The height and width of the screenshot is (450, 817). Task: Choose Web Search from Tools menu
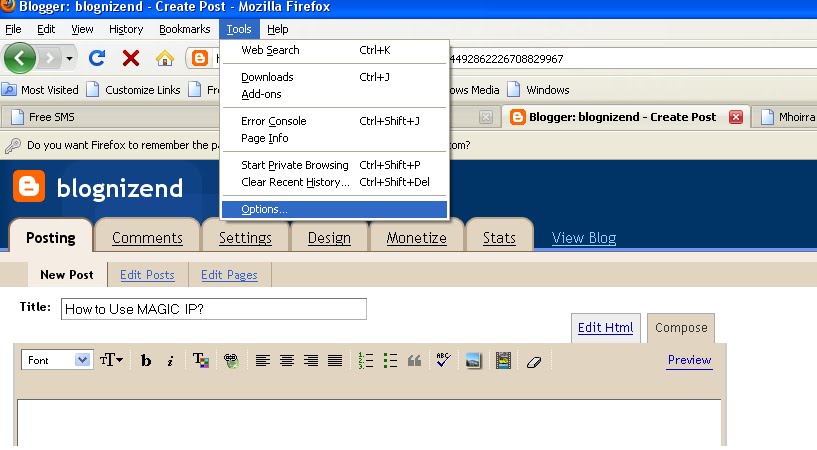click(334, 50)
